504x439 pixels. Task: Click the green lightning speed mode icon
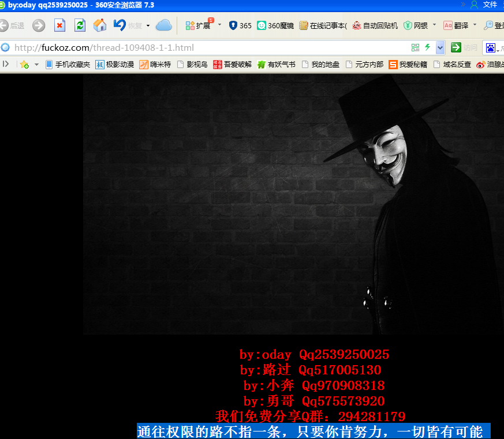427,47
